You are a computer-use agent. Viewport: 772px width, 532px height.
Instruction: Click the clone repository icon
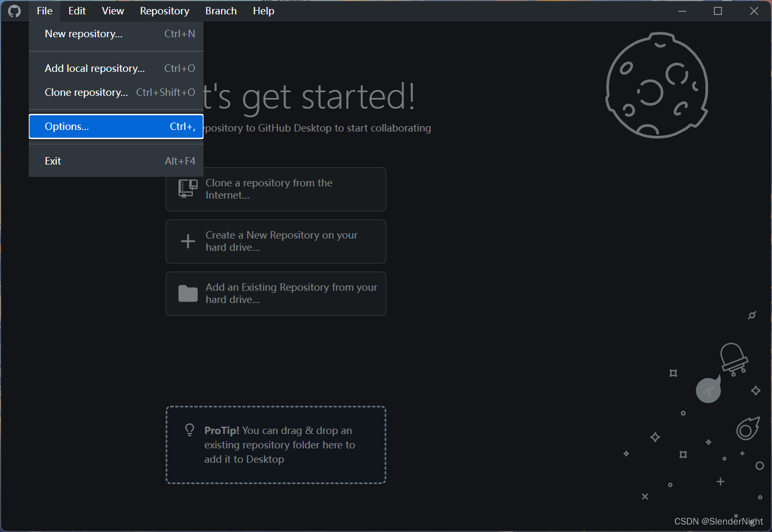[188, 189]
